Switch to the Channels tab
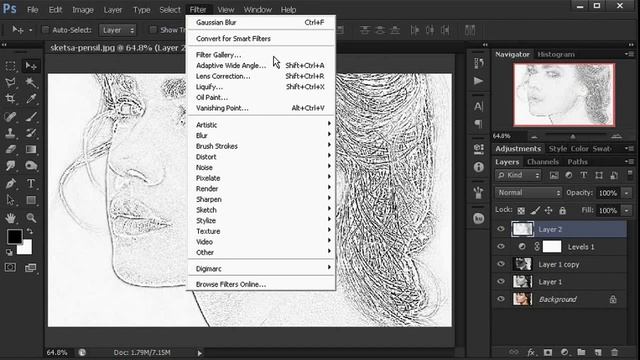The width and height of the screenshot is (640, 360). pyautogui.click(x=542, y=162)
